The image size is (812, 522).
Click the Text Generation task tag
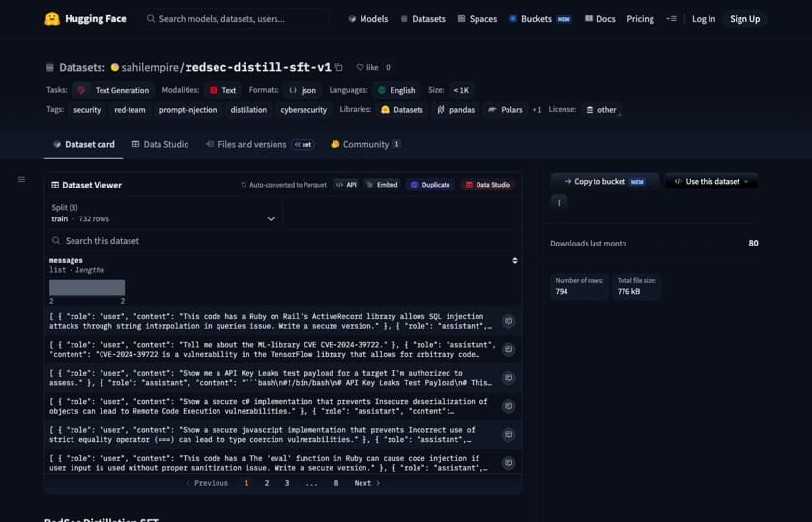point(113,90)
